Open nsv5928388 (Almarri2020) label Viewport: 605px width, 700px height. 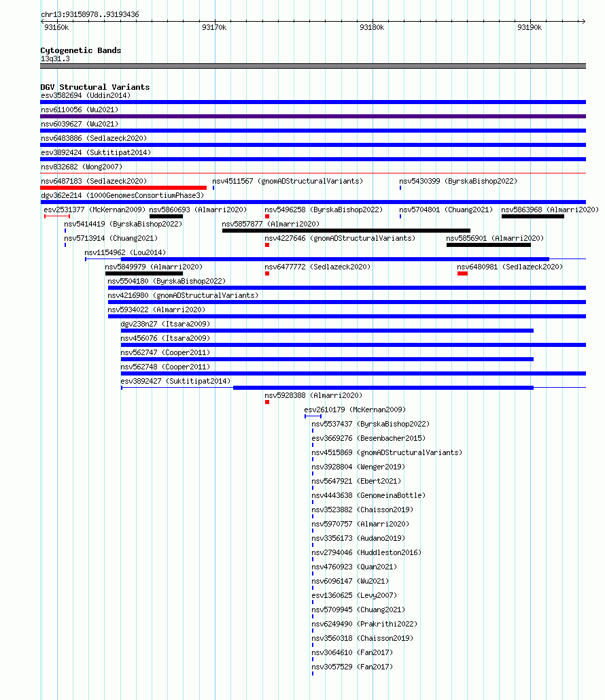(x=313, y=395)
